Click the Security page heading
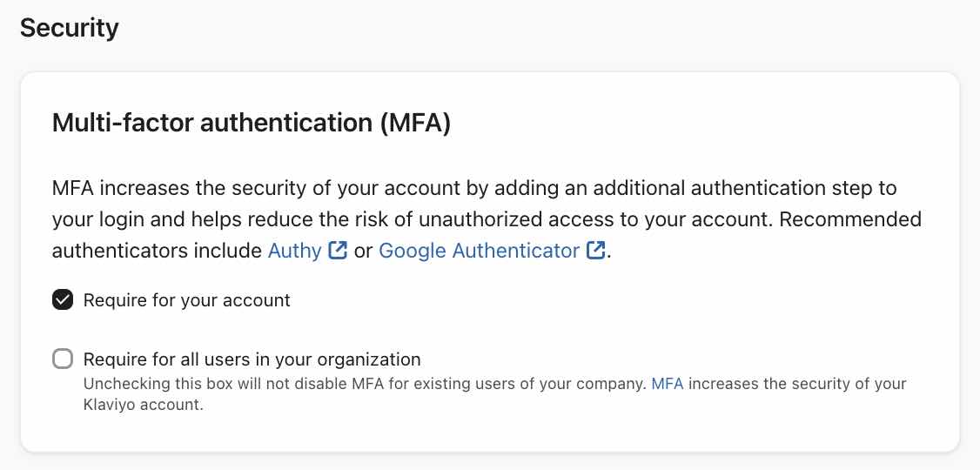 point(70,28)
